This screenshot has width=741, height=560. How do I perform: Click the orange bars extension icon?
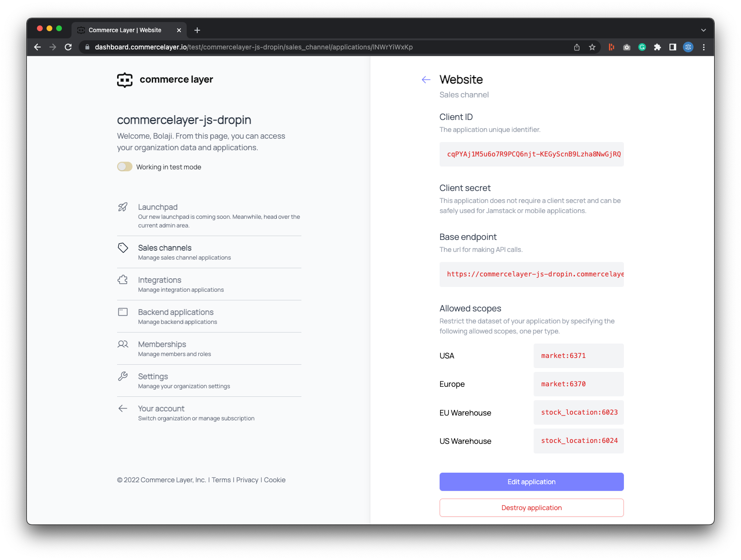611,47
